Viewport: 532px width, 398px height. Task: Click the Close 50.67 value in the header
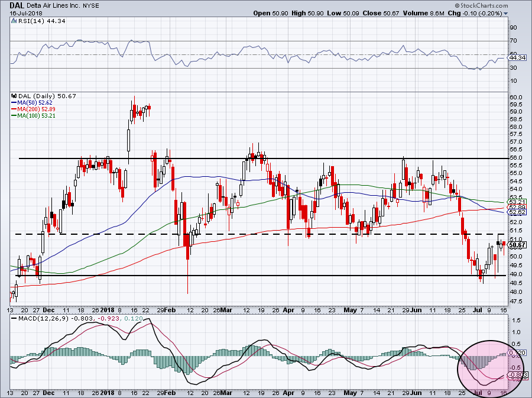coord(380,13)
